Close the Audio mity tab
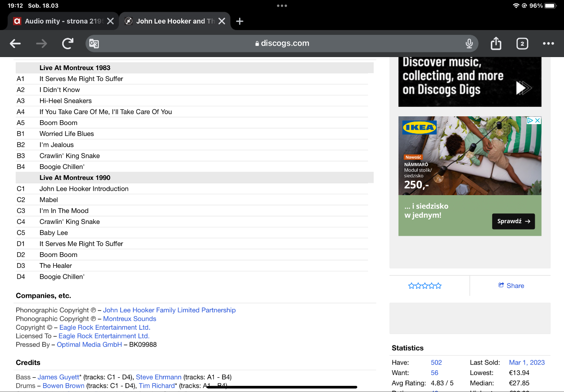 111,21
